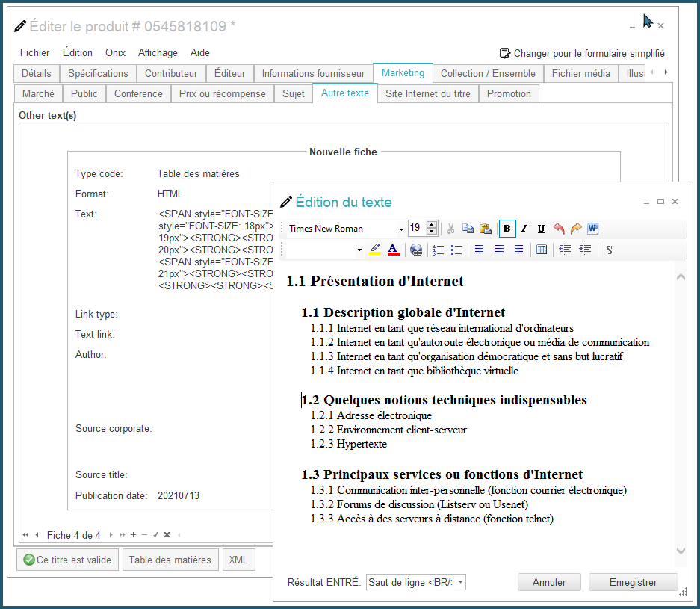The height and width of the screenshot is (609, 700).
Task: Click the Enregistrer button
Action: click(x=633, y=582)
